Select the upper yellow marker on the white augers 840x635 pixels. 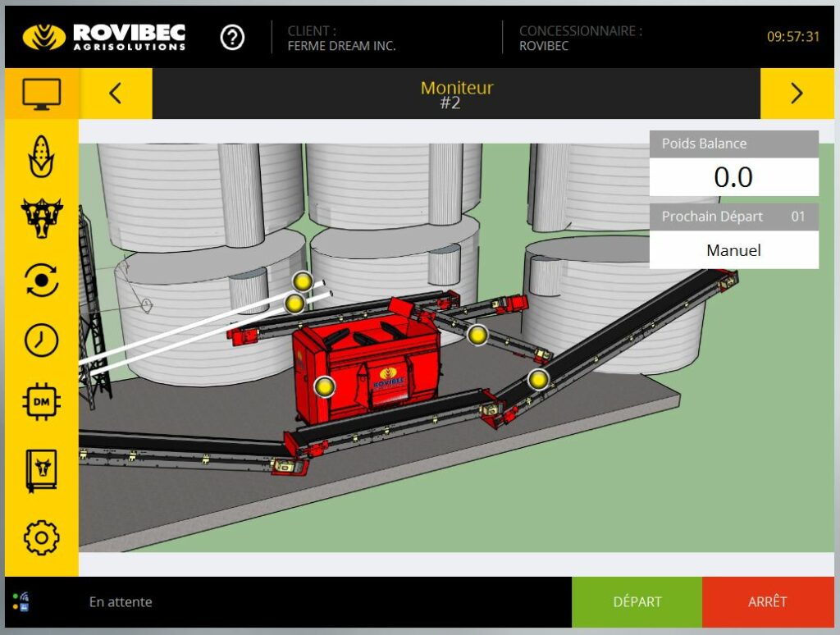pos(302,281)
